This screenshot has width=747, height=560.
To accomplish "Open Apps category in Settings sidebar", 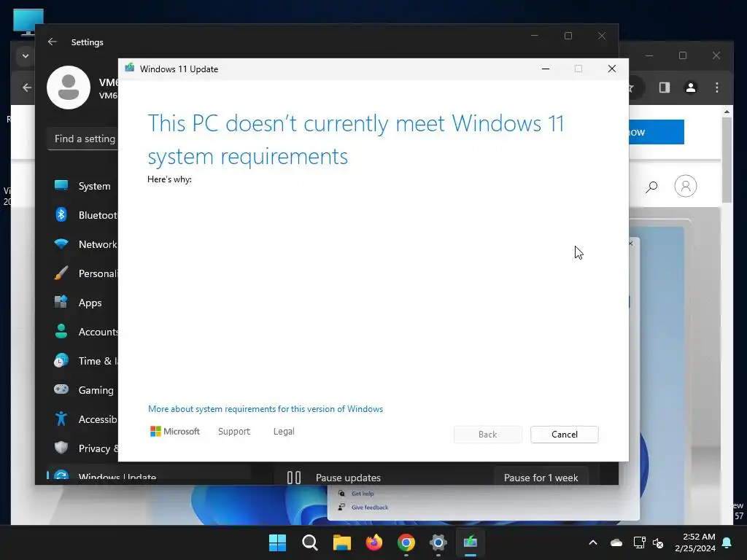I will tap(83, 303).
